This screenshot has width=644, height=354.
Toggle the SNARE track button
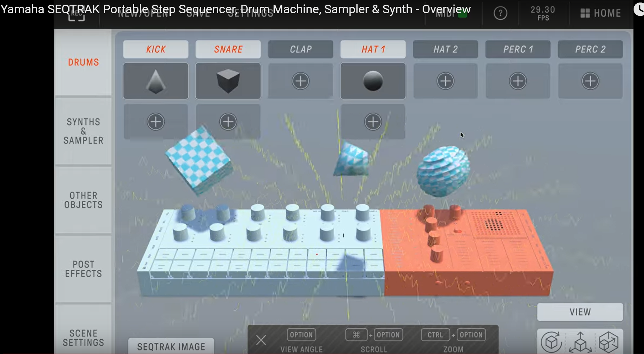228,49
